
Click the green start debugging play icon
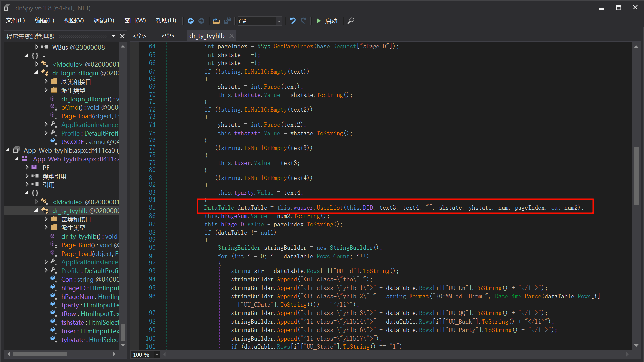tap(318, 21)
